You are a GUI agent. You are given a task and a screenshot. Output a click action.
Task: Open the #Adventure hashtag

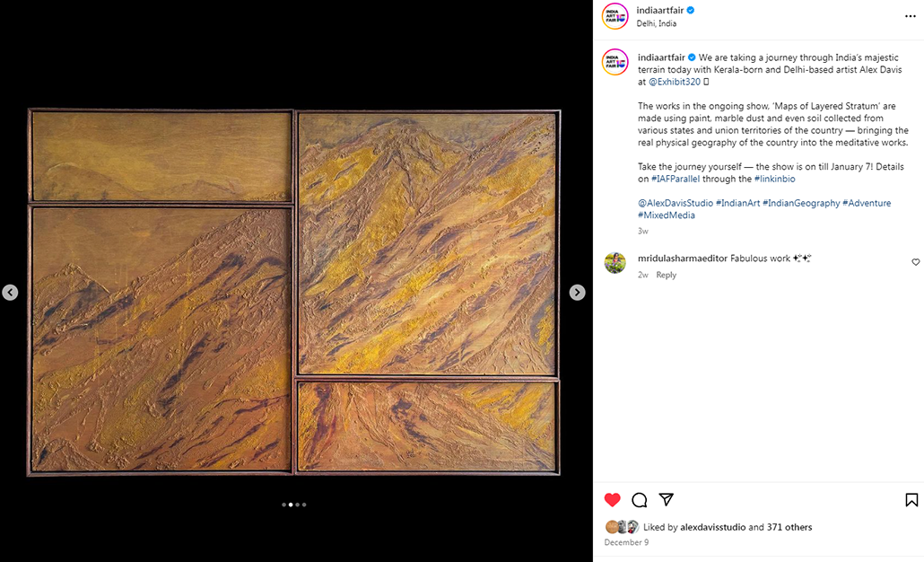click(x=867, y=203)
